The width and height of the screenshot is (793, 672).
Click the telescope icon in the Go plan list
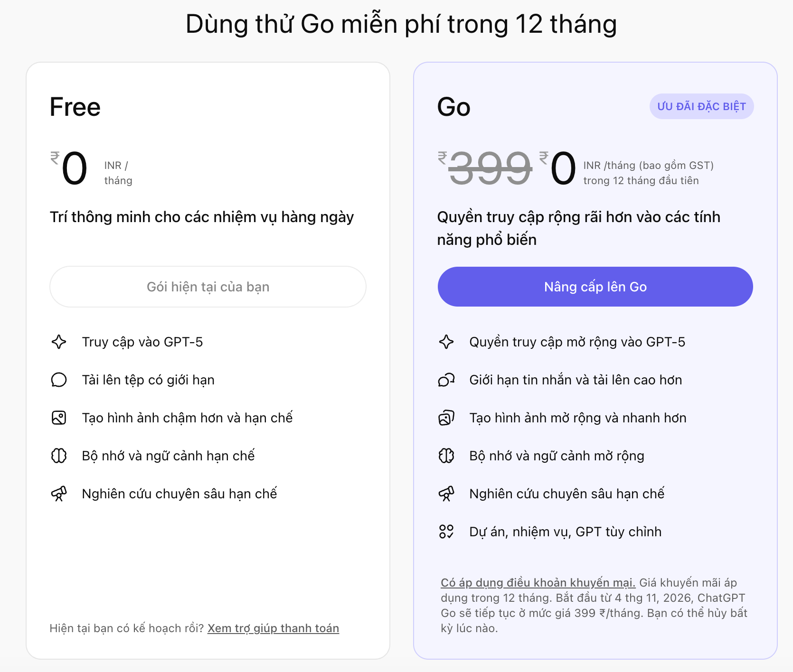pyautogui.click(x=446, y=494)
